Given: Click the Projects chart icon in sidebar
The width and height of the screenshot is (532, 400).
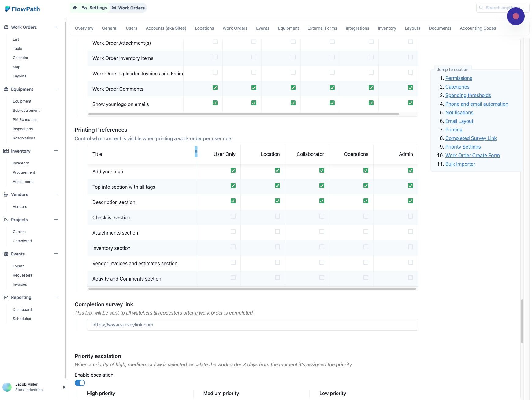Looking at the screenshot, I should click(6, 220).
